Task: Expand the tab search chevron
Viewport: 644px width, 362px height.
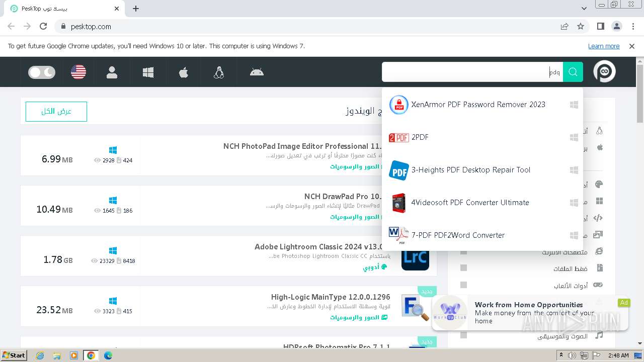Action: coord(584,9)
